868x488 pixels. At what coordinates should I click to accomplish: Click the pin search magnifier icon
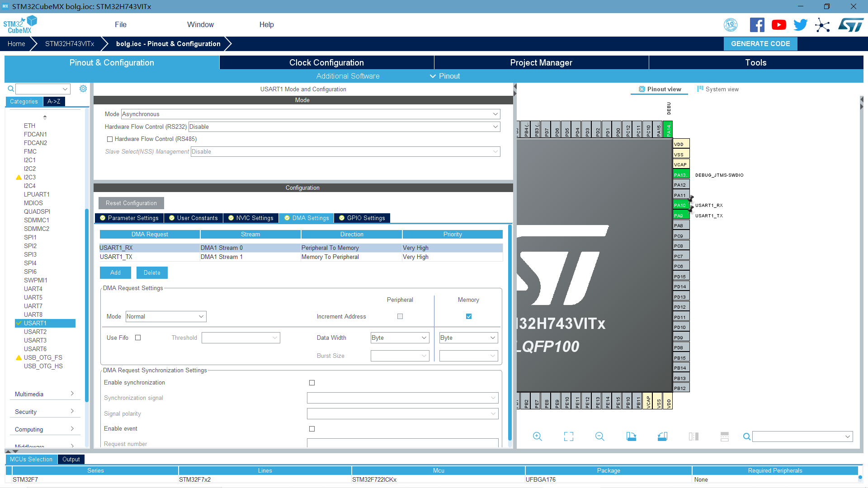tap(747, 436)
